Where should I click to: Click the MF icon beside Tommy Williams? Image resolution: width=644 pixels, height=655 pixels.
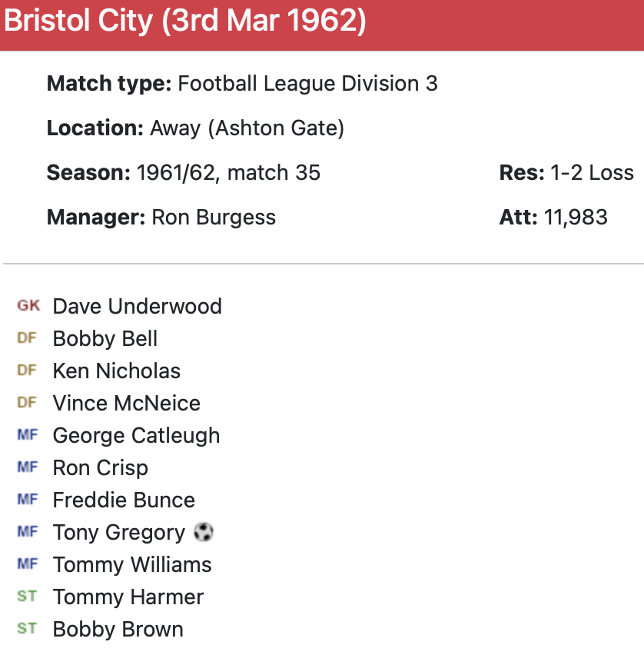[27, 564]
